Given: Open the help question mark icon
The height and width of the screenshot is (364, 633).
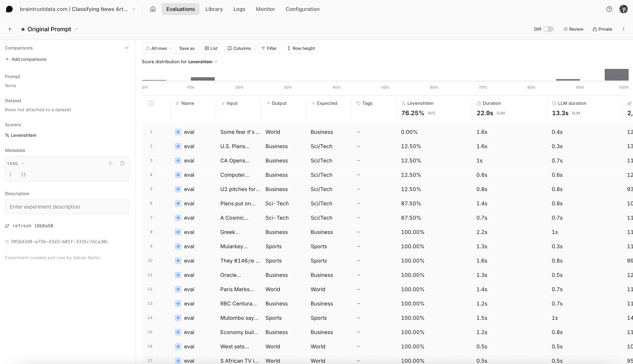Looking at the screenshot, I should 609,9.
